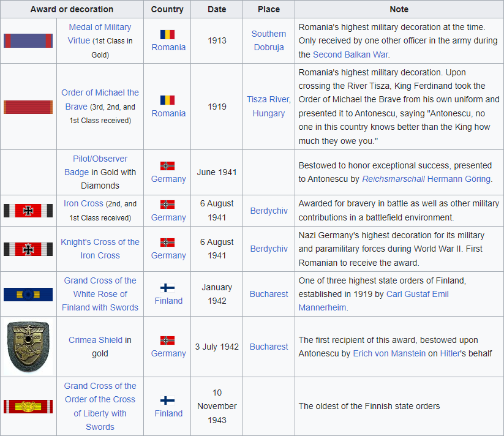Screen dimensions: 504x436
Task: Open Bucharest link in the White Rose row
Action: (269, 294)
